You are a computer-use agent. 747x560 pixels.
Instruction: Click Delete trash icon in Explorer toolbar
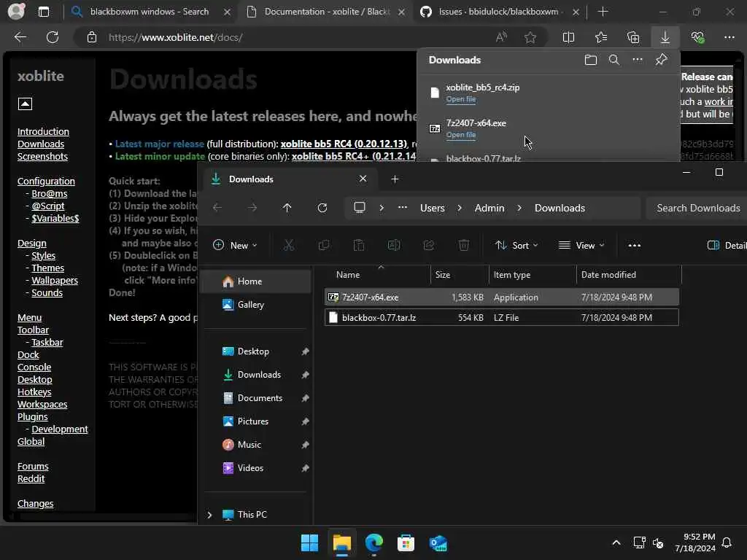pos(463,245)
